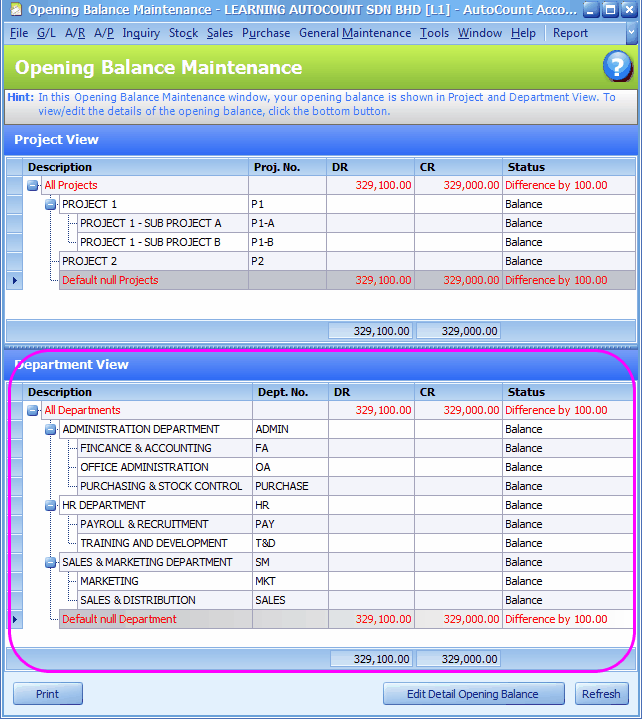Maximize the AutoCount window
This screenshot has width=642, height=719.
coord(610,10)
